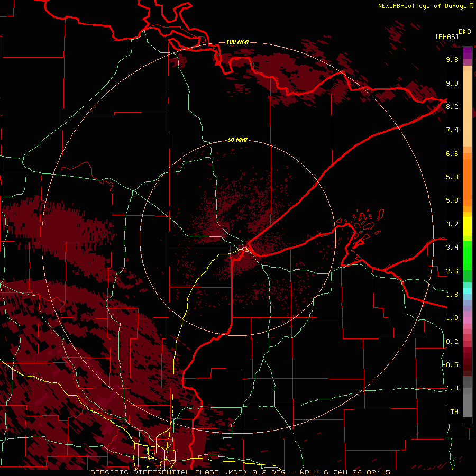Image resolution: width=476 pixels, height=476 pixels.
Task: Pick the bright yellow color bar segment
Action: (467, 226)
